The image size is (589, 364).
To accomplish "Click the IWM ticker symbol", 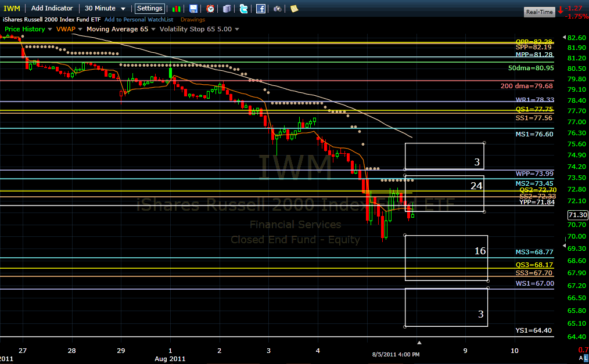I will tap(12, 8).
